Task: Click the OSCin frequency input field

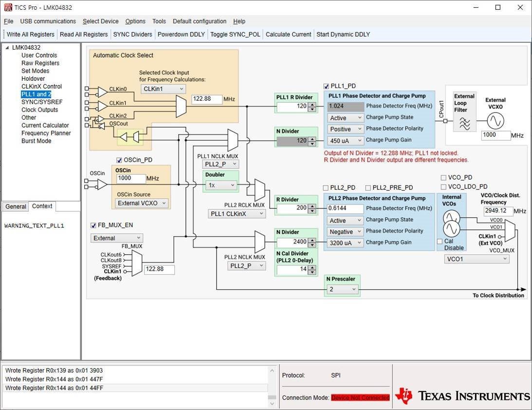Action: tap(131, 178)
